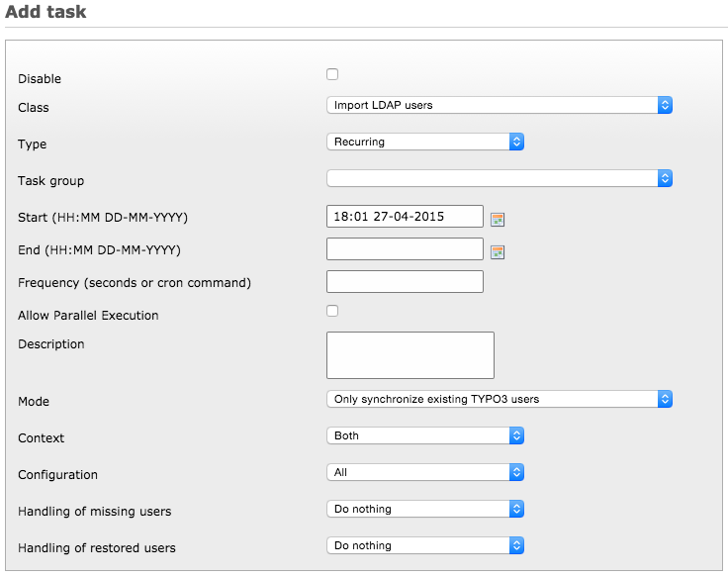Click the Disable label text
The image size is (728, 576).
click(40, 79)
